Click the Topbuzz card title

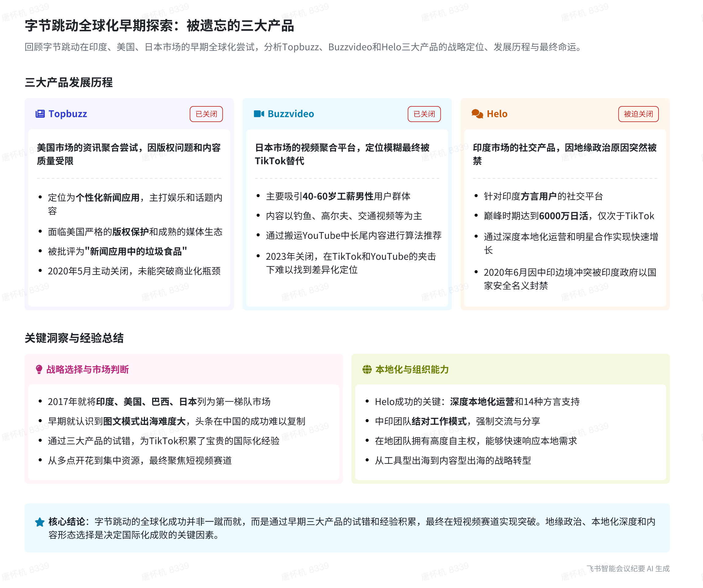[67, 114]
